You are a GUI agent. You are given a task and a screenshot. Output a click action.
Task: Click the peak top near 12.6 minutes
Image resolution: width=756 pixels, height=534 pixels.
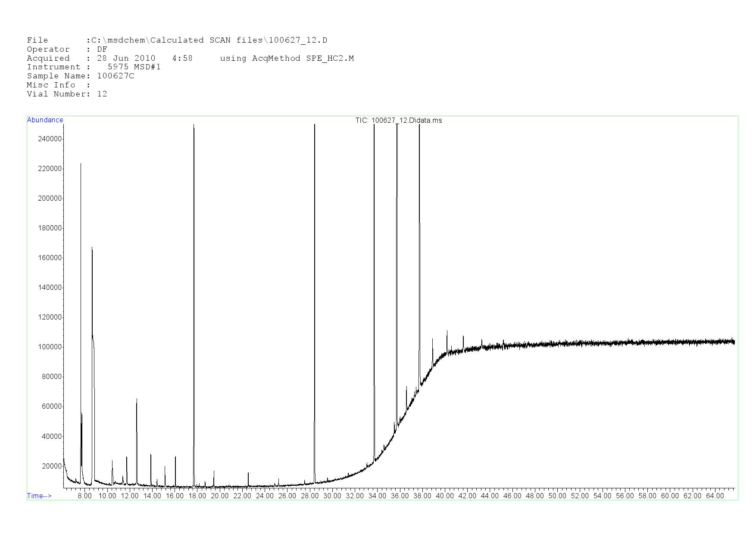pos(137,400)
